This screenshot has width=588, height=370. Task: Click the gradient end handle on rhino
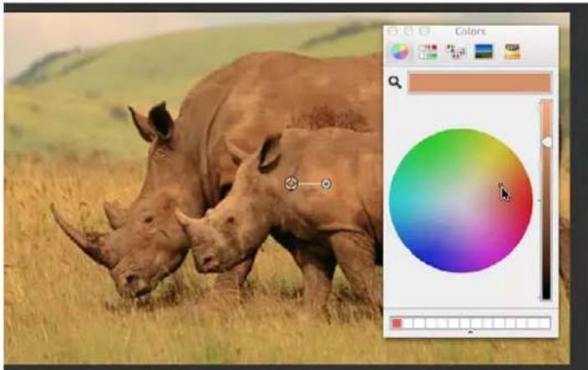(x=327, y=184)
